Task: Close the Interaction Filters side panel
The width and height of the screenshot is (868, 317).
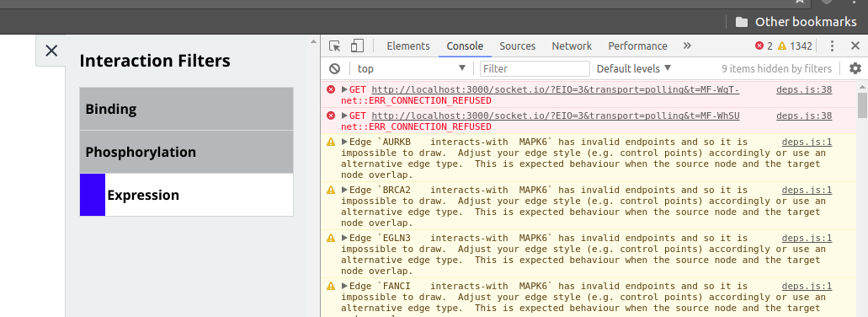Action: tap(51, 51)
